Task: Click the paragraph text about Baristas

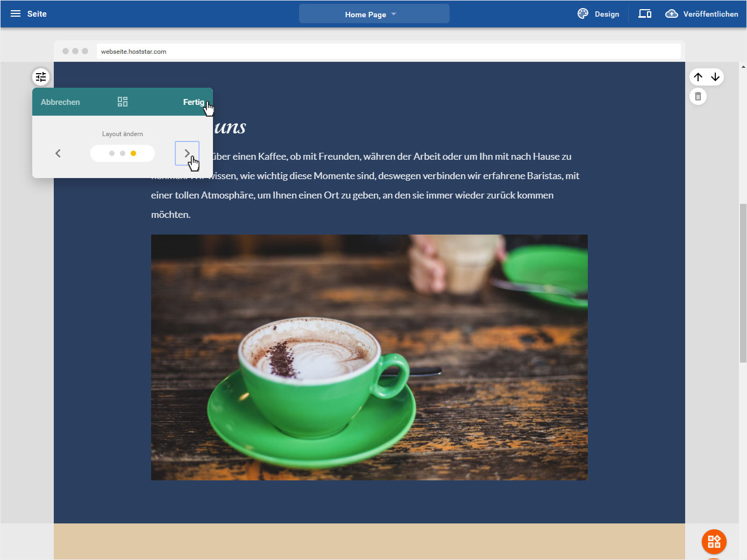Action: pyautogui.click(x=366, y=186)
